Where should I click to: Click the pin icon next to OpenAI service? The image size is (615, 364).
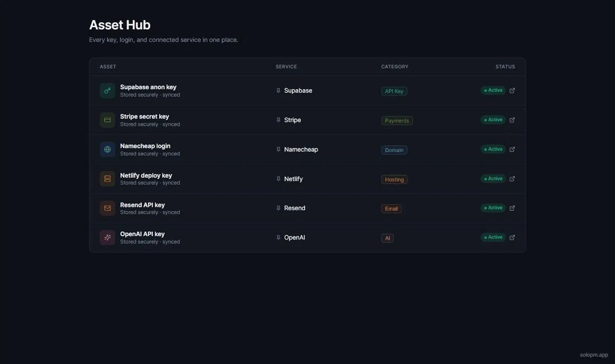278,237
